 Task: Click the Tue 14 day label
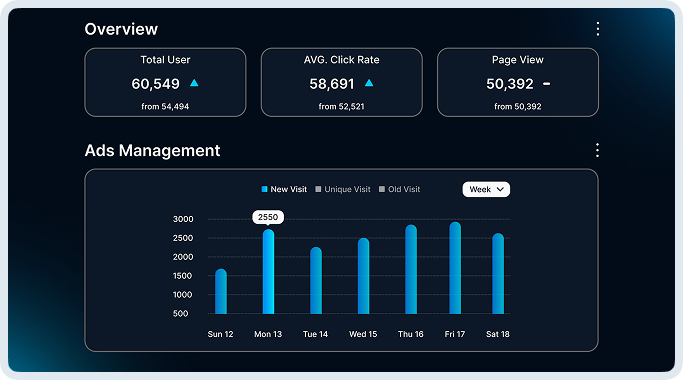point(315,334)
